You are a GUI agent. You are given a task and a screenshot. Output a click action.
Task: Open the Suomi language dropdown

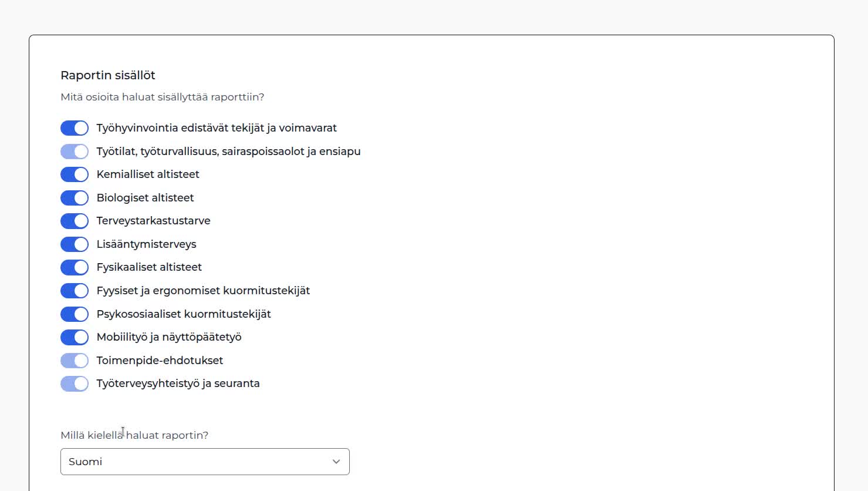tap(205, 462)
